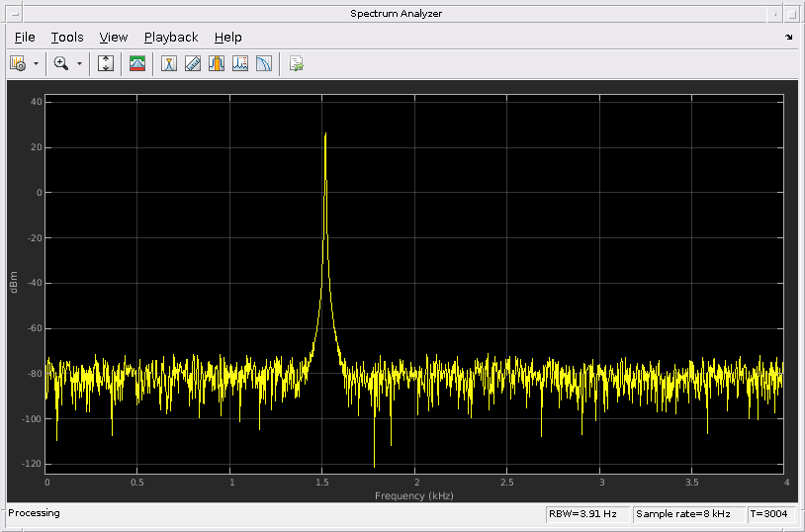
Task: Expand the zoom tool dropdown arrow
Action: pyautogui.click(x=79, y=63)
